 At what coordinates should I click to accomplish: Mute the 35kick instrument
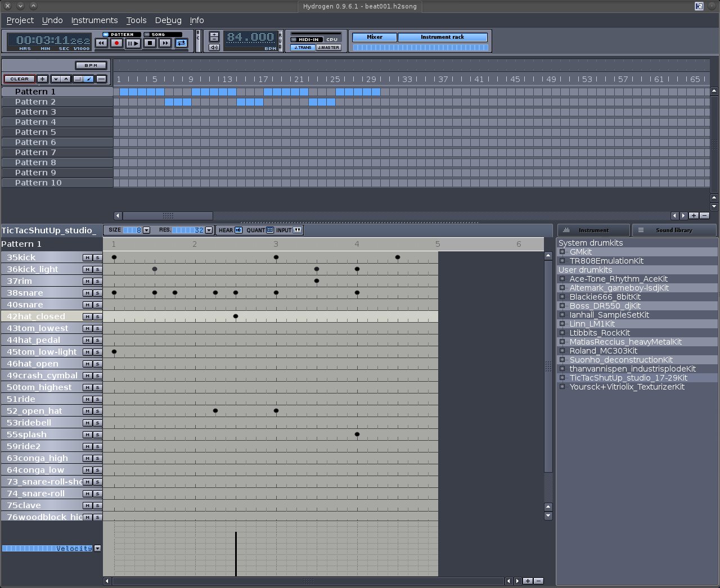(x=87, y=257)
